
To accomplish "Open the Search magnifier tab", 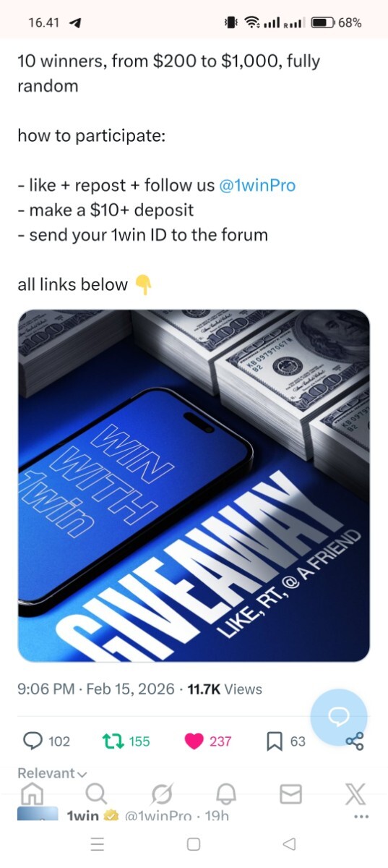I will click(97, 794).
